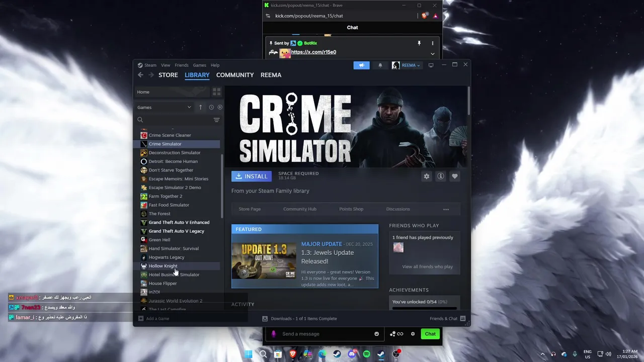Open Discord from the taskbar
The height and width of the screenshot is (362, 644).
pos(352,354)
